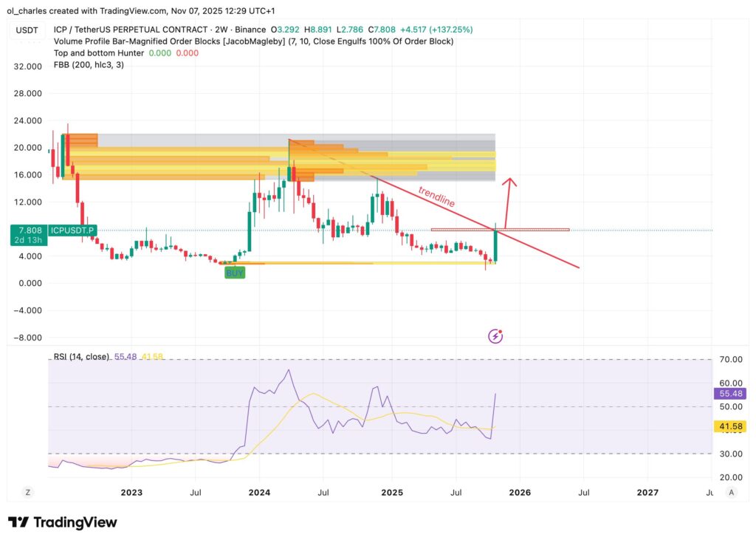Screen dimensions: 756x543
Task: Select the green BUY marker below the candles
Action: coord(235,273)
